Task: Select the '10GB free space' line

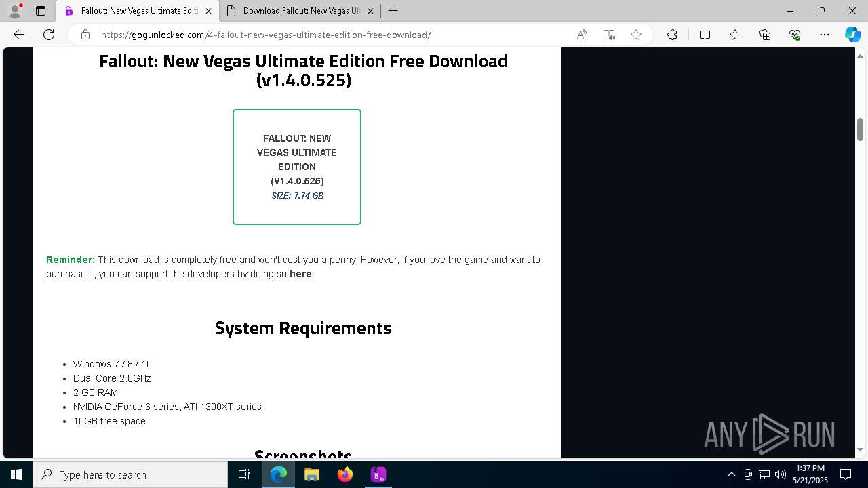Action: click(109, 421)
